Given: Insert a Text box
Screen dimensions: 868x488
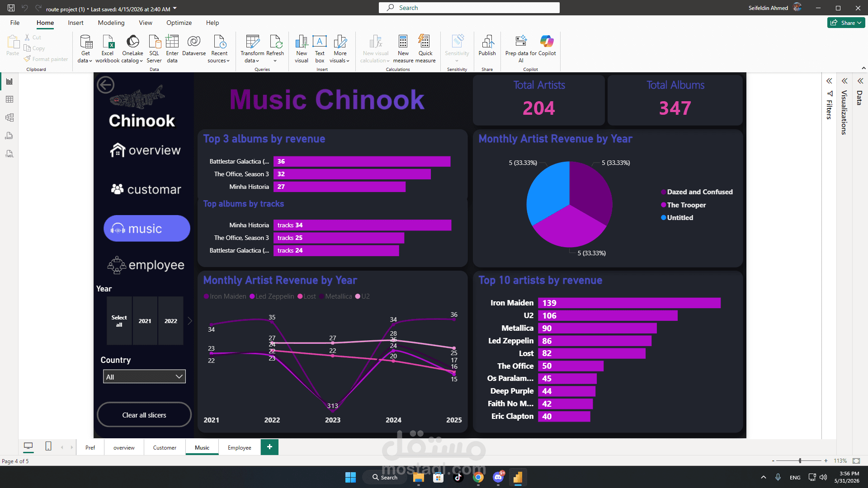Looking at the screenshot, I should coord(320,49).
